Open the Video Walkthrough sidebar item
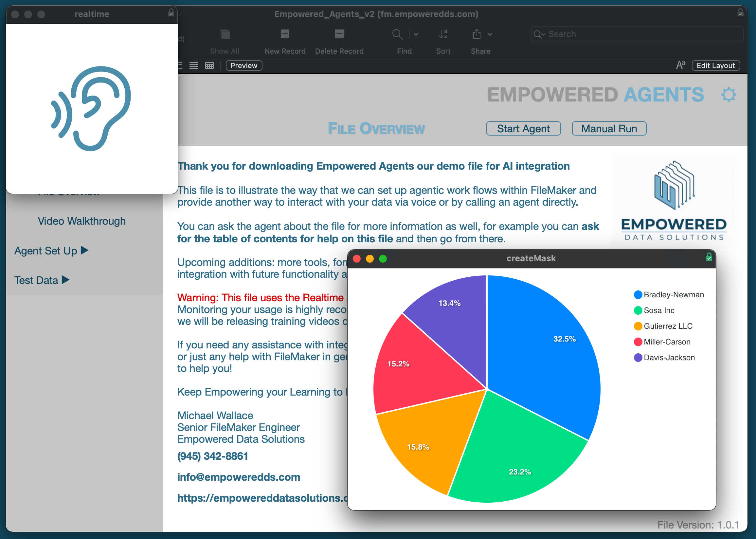 point(81,221)
